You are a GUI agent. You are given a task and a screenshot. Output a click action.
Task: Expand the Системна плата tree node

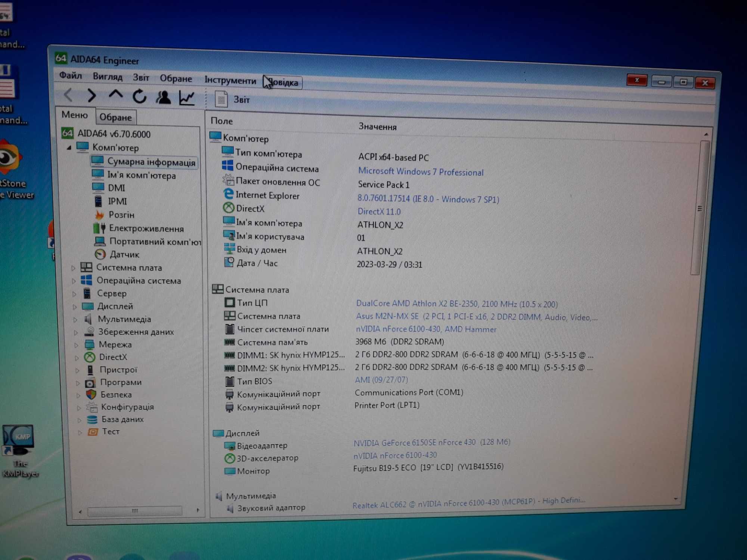coord(73,268)
